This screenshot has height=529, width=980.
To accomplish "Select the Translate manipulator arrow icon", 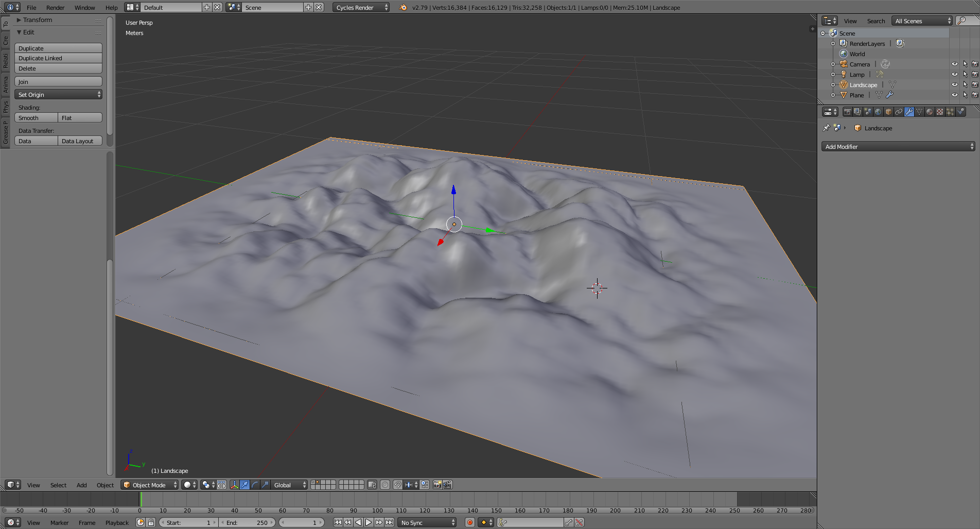I will (x=245, y=485).
